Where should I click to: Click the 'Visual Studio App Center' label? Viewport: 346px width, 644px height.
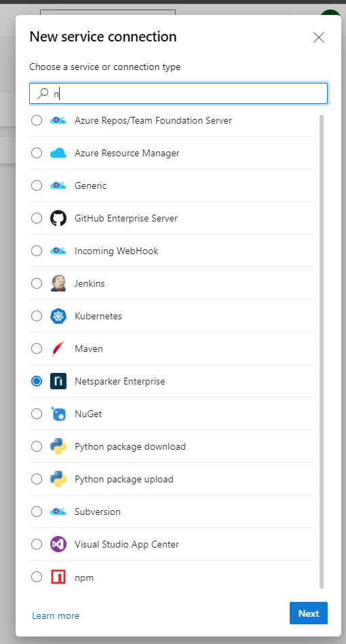[127, 544]
